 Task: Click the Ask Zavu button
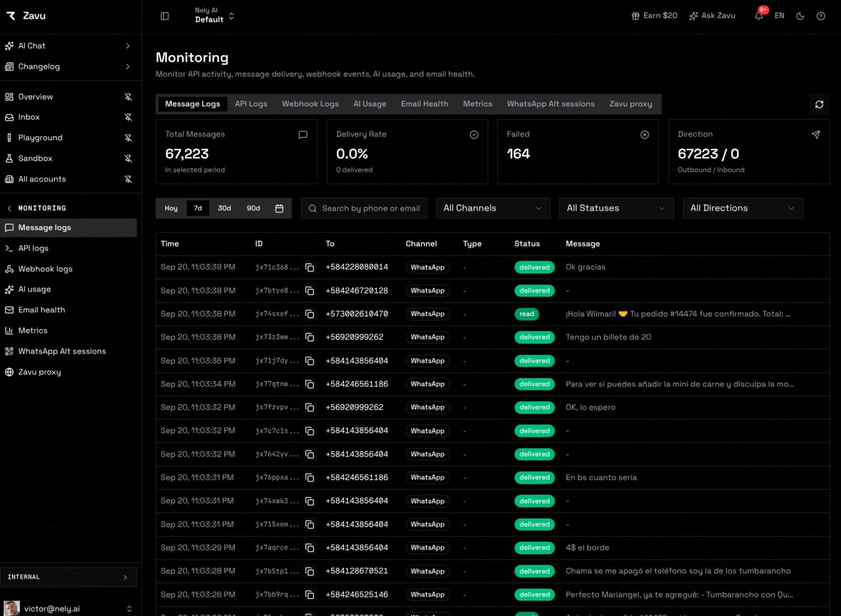(x=712, y=16)
